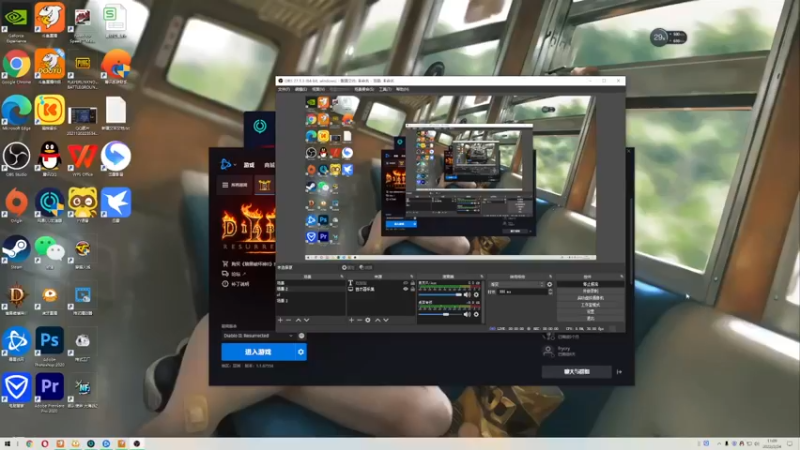Select Diablo II desktop shortcut icon
Viewport: 800px width, 450px height.
pyautogui.click(x=16, y=298)
